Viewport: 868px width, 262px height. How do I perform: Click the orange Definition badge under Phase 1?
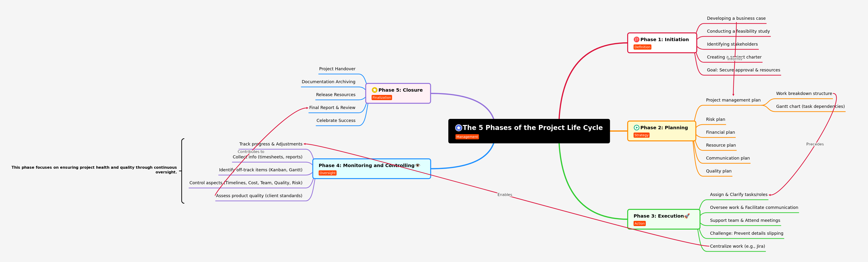pos(642,47)
